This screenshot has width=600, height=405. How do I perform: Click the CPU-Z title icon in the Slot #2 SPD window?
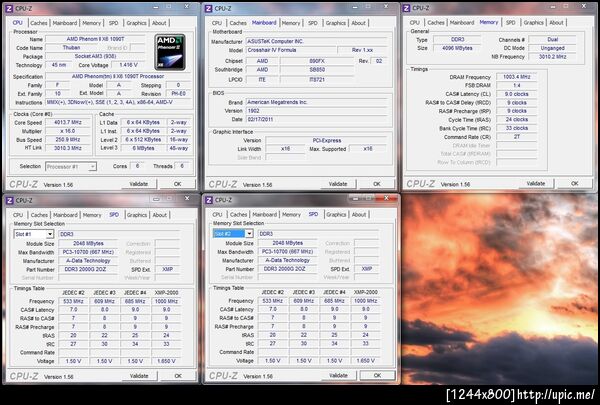coord(209,200)
